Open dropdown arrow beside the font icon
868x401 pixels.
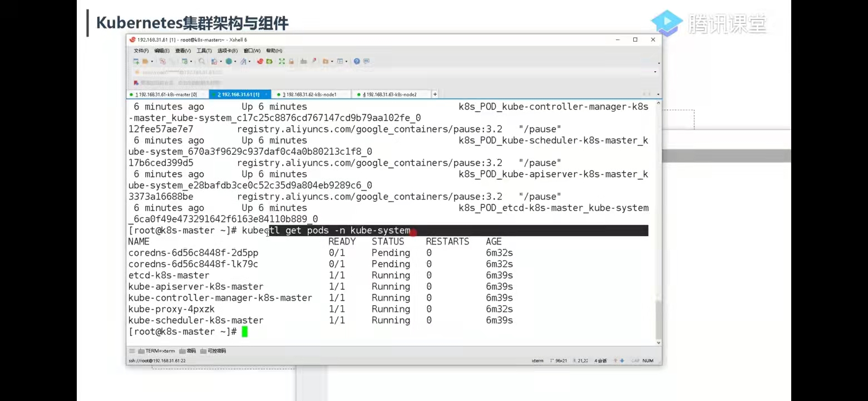(249, 61)
